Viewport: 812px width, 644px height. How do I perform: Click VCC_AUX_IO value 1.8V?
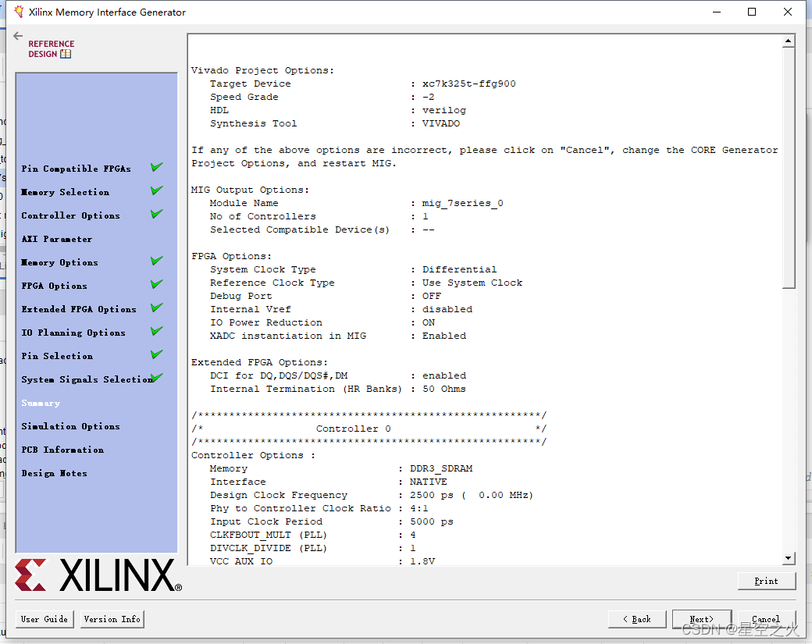click(x=422, y=561)
